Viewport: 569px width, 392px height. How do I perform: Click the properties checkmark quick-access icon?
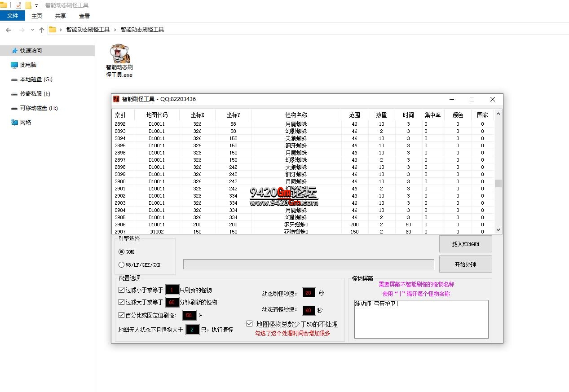18,5
